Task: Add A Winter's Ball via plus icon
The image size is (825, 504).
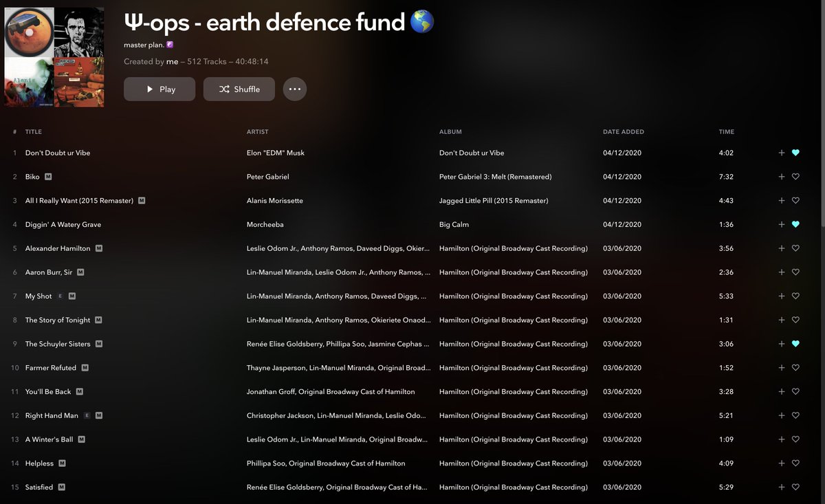Action: (782, 439)
